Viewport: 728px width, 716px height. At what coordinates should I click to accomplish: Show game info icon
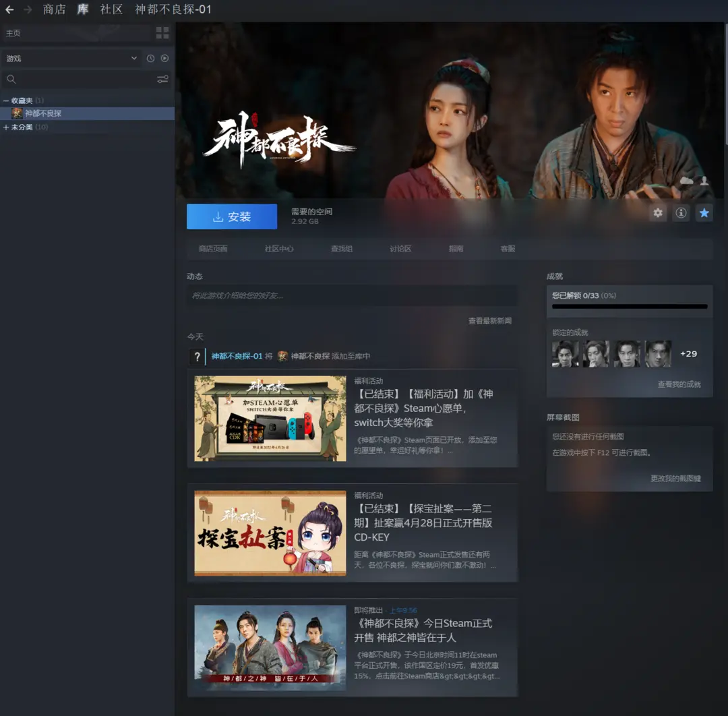tap(681, 212)
